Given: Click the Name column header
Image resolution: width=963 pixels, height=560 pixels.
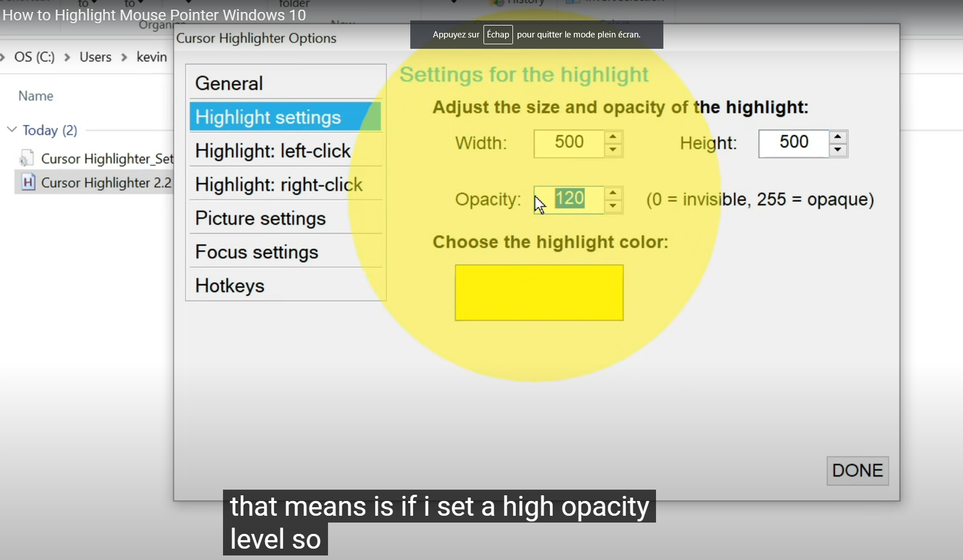Looking at the screenshot, I should pos(36,96).
